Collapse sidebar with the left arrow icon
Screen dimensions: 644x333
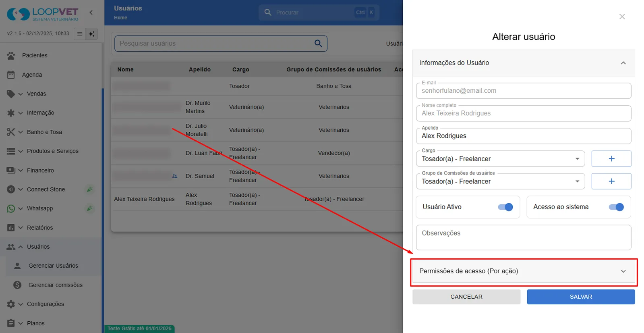click(91, 12)
